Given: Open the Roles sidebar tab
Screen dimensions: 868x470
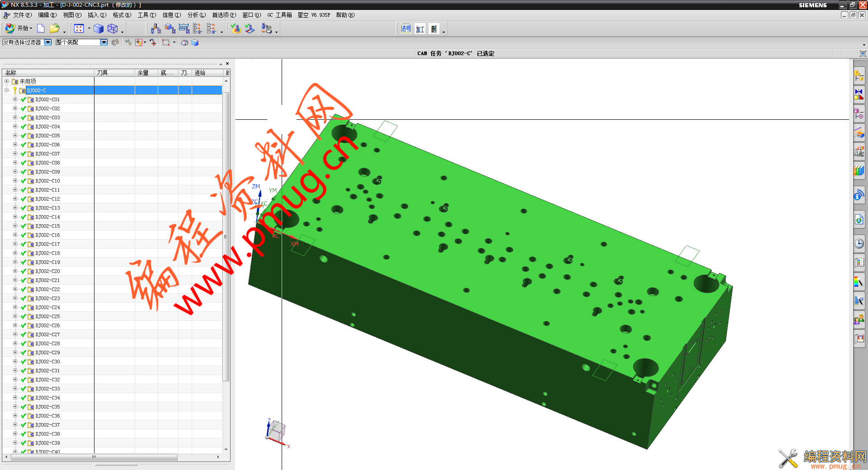Looking at the screenshot, I should pos(859,320).
